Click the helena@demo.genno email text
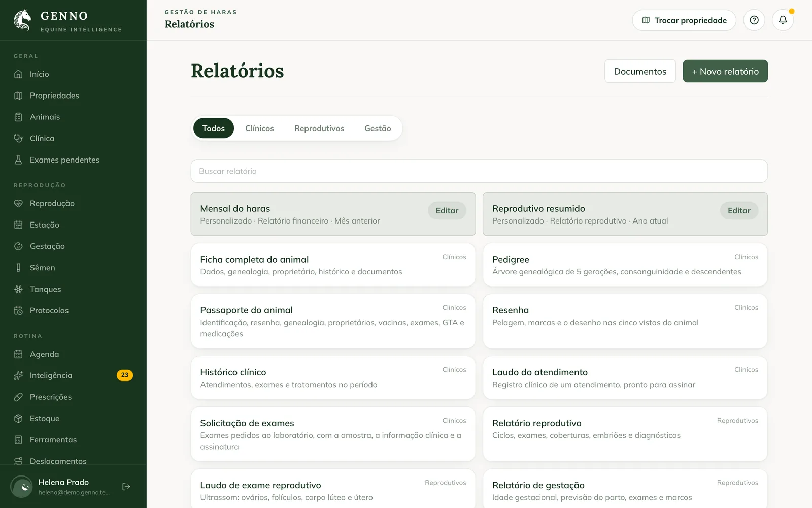Image resolution: width=812 pixels, height=508 pixels. pos(74,492)
